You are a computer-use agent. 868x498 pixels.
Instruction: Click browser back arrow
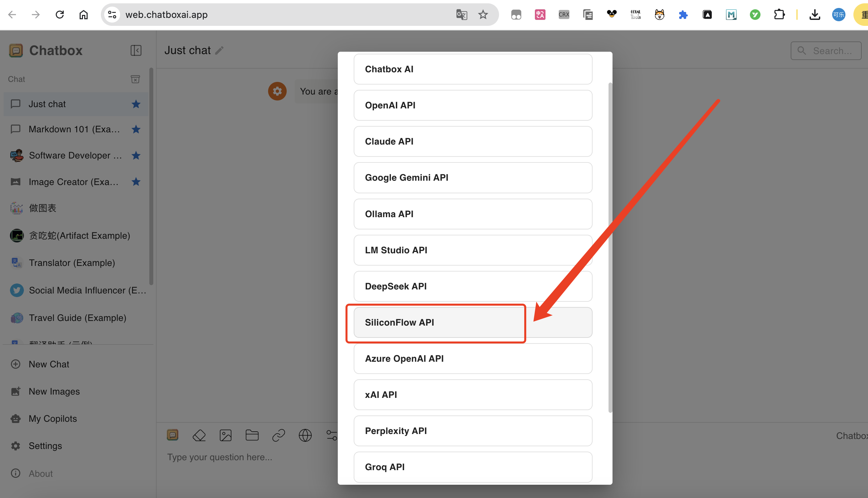coord(12,15)
